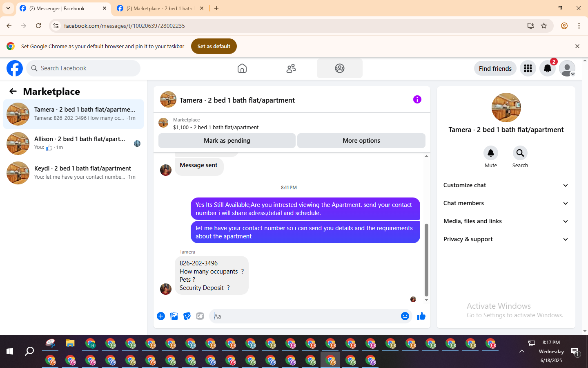Image resolution: width=588 pixels, height=368 pixels.
Task: Attach a photo using the image icon
Action: [174, 316]
